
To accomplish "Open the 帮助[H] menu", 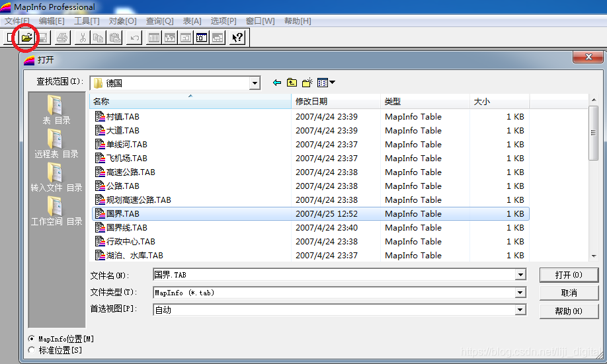I will point(298,21).
